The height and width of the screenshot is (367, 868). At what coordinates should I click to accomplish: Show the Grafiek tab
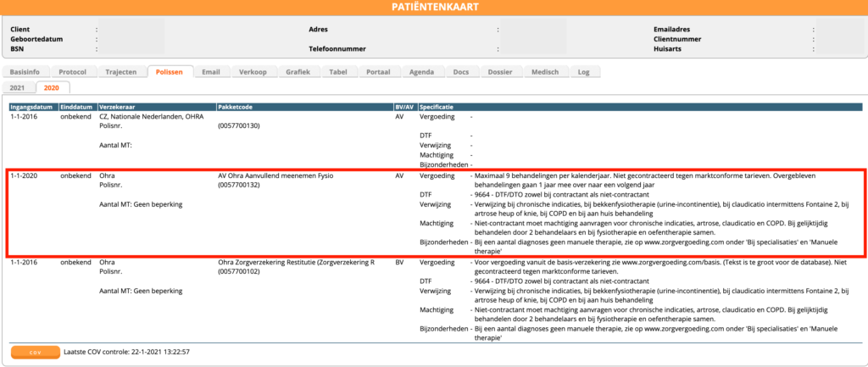point(297,72)
